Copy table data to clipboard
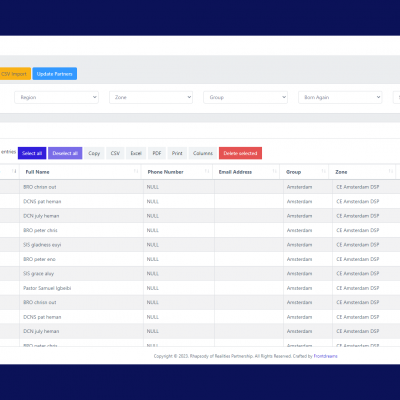 (x=94, y=153)
